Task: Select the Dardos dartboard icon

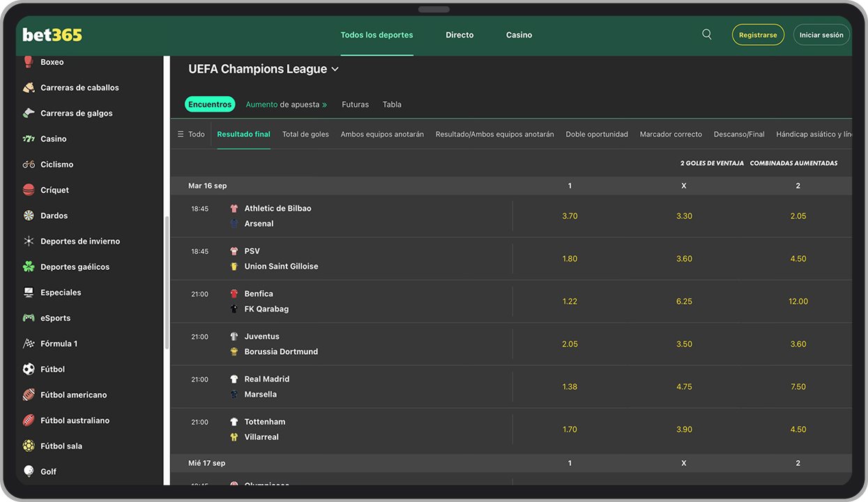Action: (29, 215)
